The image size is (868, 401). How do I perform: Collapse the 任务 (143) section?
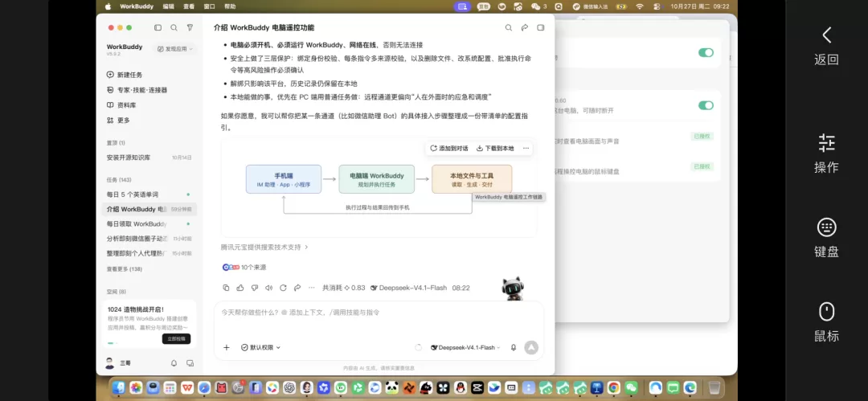point(119,179)
